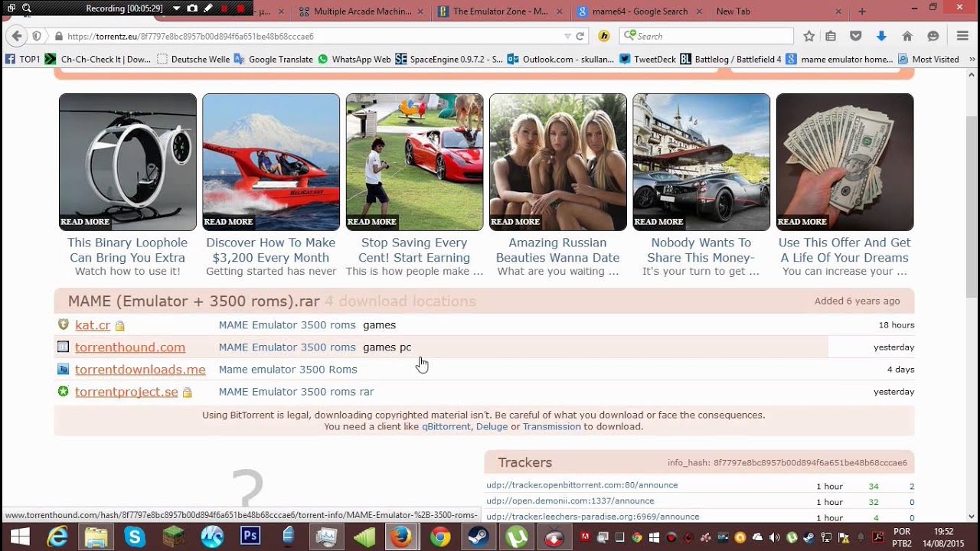The image size is (980, 551).
Task: Click the Binary Loophole helicopter ad thumbnail
Action: 128,162
